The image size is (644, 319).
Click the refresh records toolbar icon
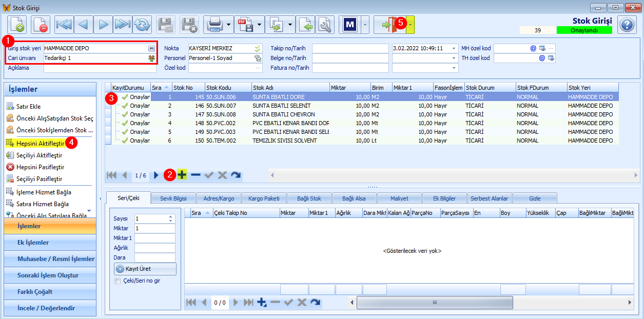pos(142,24)
